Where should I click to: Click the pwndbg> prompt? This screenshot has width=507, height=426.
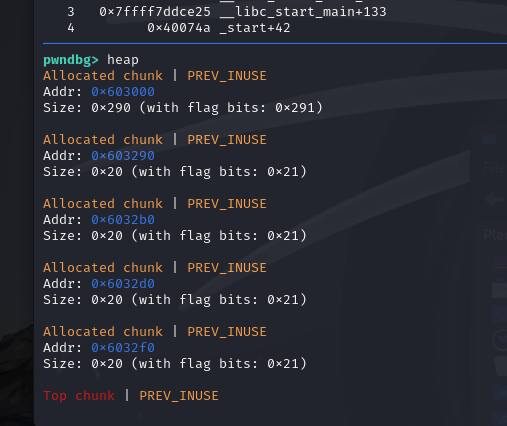coord(71,60)
